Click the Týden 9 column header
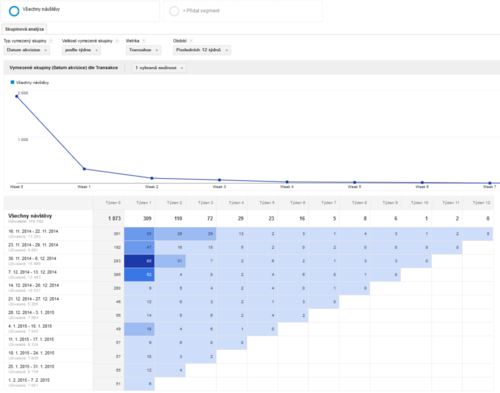This screenshot has width=500, height=393. click(x=385, y=203)
